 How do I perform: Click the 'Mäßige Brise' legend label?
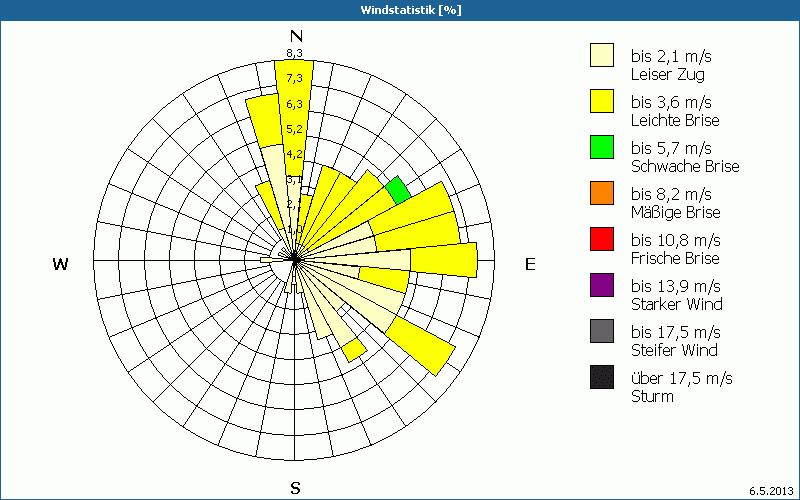tap(676, 212)
